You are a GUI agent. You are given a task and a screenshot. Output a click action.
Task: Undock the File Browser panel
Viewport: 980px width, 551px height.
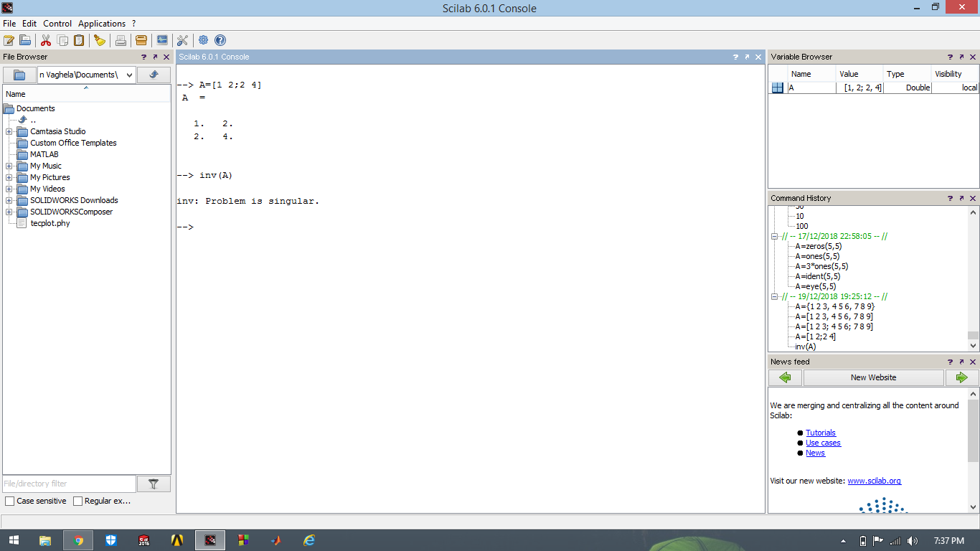point(155,57)
